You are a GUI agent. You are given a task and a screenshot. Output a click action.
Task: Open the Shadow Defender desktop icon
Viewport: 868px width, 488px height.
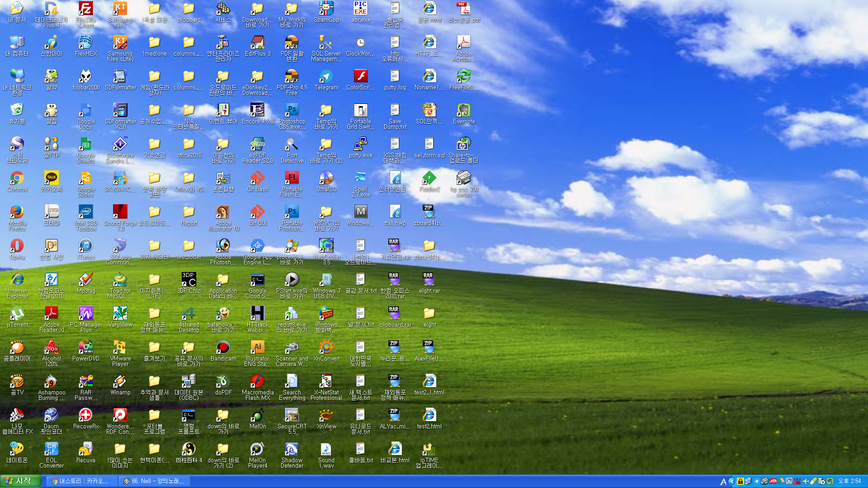(292, 455)
